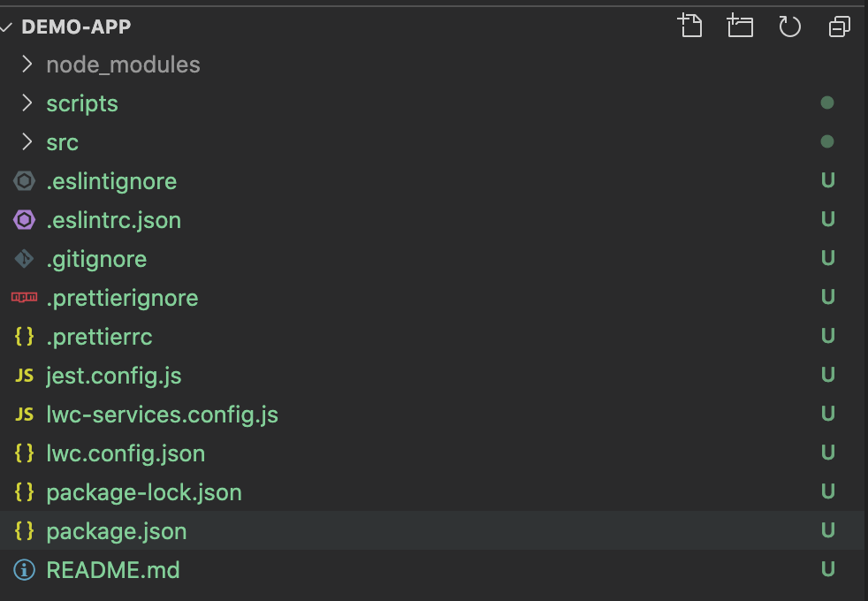Expand the scripts folder chevron
Image resolution: width=868 pixels, height=601 pixels.
(x=27, y=103)
